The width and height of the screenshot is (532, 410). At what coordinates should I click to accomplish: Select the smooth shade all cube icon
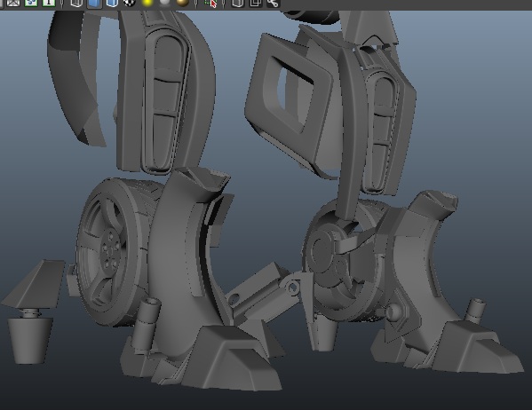click(x=94, y=3)
